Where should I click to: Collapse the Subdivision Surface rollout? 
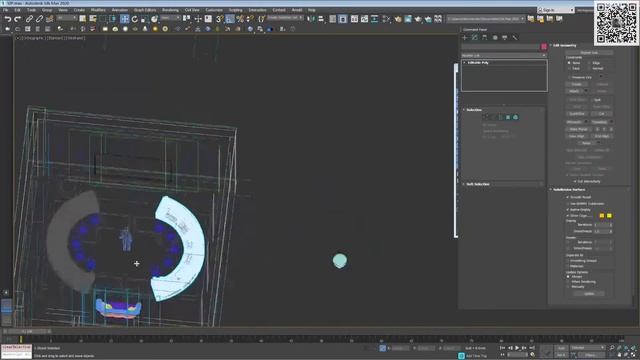click(x=569, y=190)
